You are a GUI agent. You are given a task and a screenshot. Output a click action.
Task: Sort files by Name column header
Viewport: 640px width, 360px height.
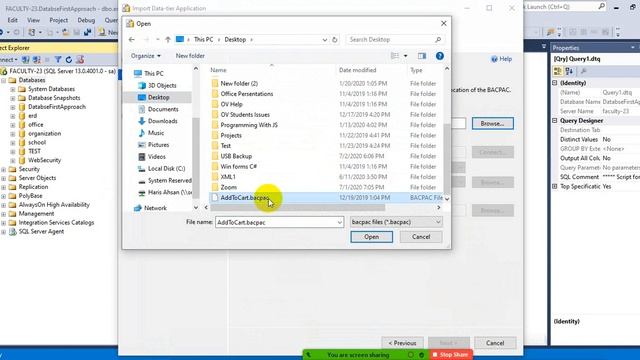pyautogui.click(x=218, y=70)
